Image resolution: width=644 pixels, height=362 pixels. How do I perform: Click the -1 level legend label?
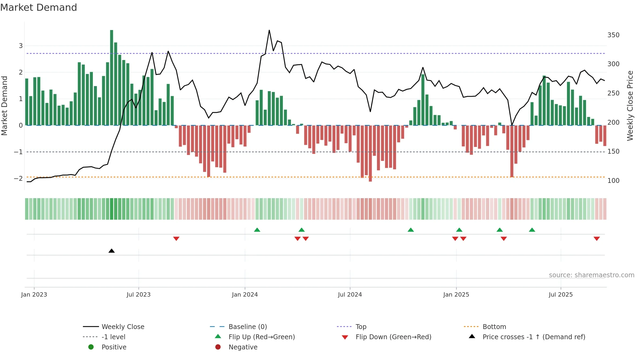(x=114, y=337)
